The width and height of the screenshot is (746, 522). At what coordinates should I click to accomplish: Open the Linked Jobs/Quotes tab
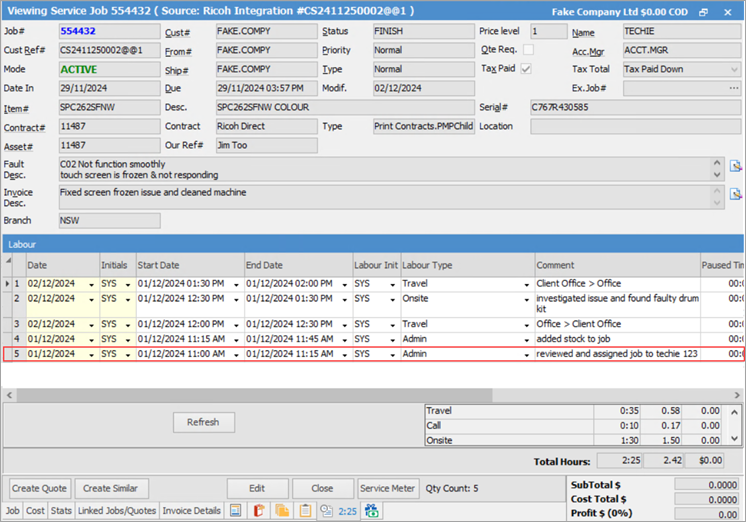click(x=118, y=511)
